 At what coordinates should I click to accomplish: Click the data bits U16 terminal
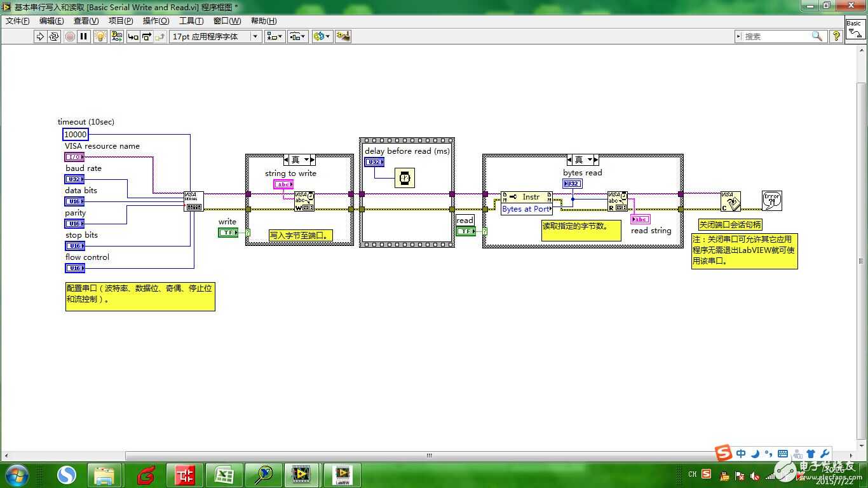[74, 201]
